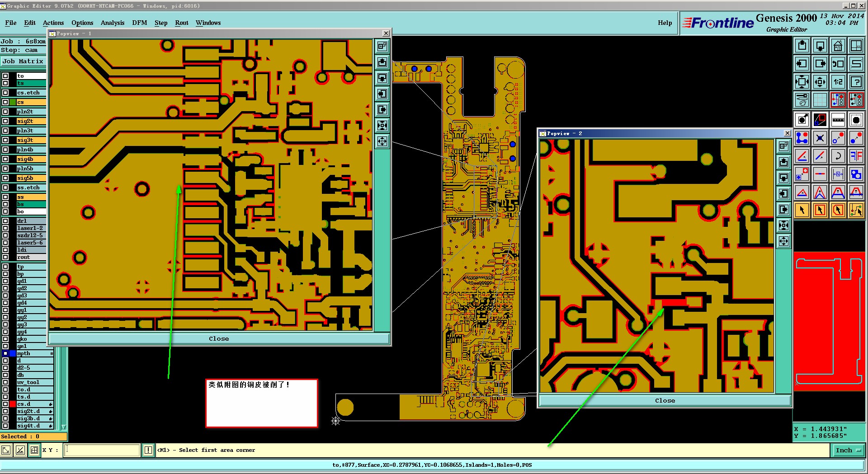
Task: Click layer list scroll-down arrow
Action: click(x=64, y=427)
